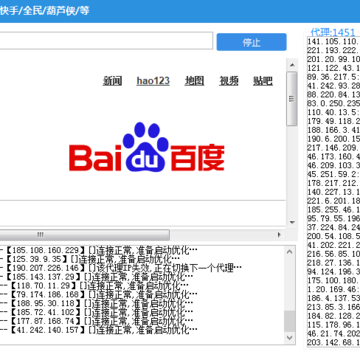The height and width of the screenshot is (360, 360).
Task: Select proxy entry starting 110.40.13.5
Action: (333, 112)
